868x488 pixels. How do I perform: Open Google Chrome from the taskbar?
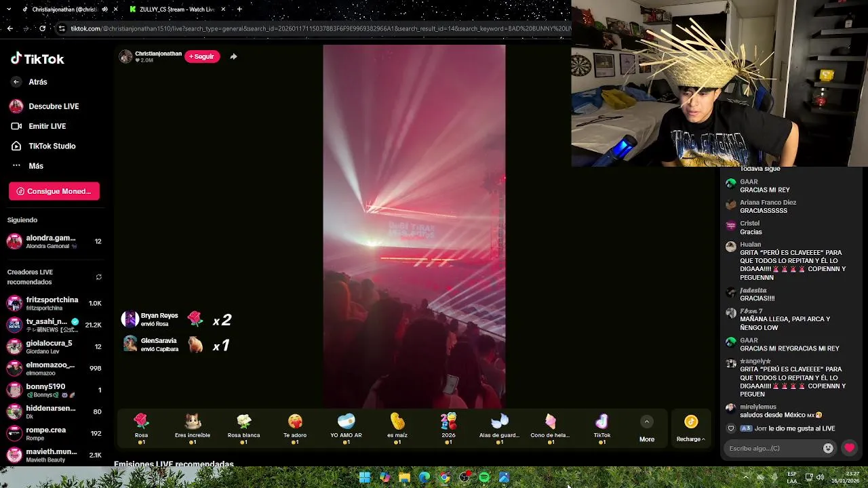pos(444,477)
